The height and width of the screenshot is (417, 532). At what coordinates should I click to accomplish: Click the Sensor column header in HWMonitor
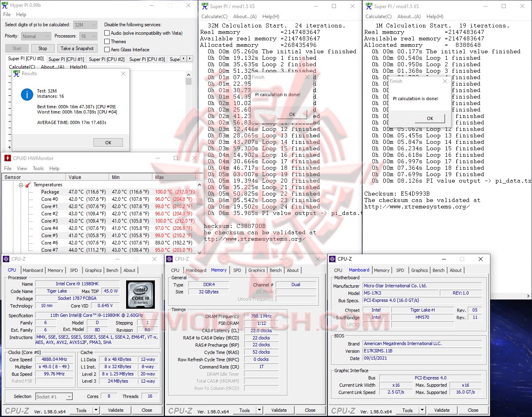(x=34, y=177)
